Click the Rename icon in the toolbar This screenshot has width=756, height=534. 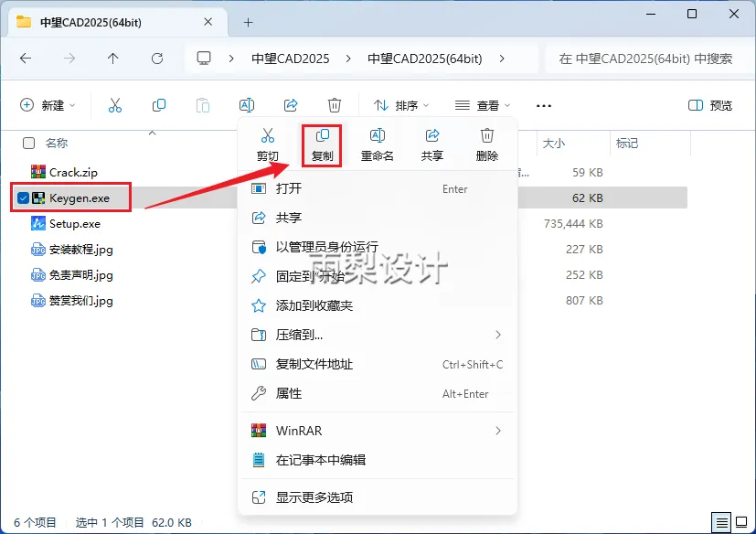247,105
